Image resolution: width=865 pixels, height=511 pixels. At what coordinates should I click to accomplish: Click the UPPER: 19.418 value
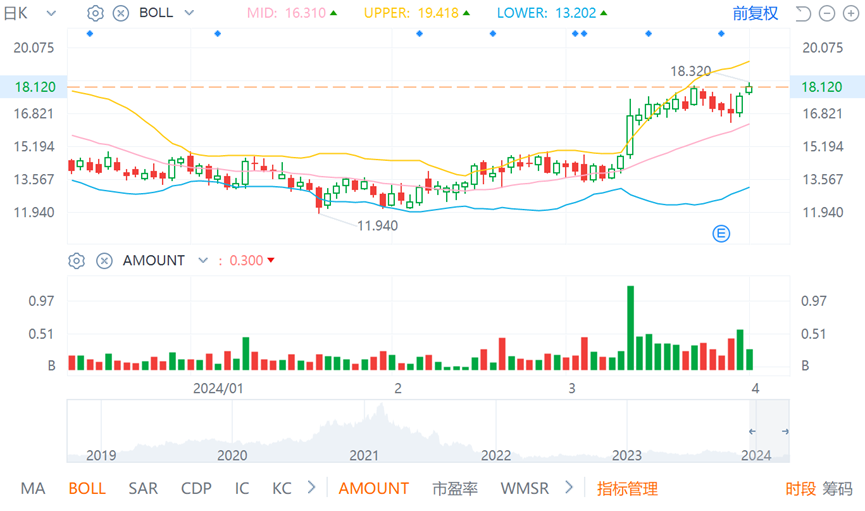pyautogui.click(x=411, y=13)
